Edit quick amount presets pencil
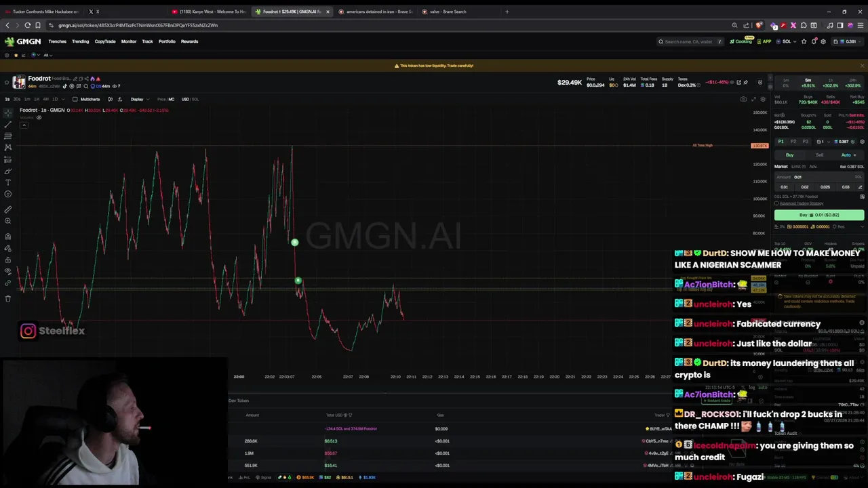Viewport: 868px width, 488px height. 860,187
